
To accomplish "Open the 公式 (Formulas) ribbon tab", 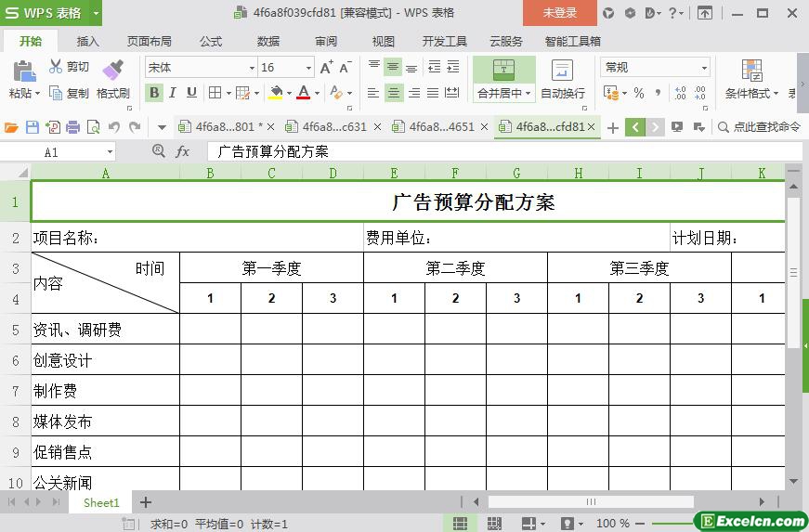I will [x=211, y=41].
